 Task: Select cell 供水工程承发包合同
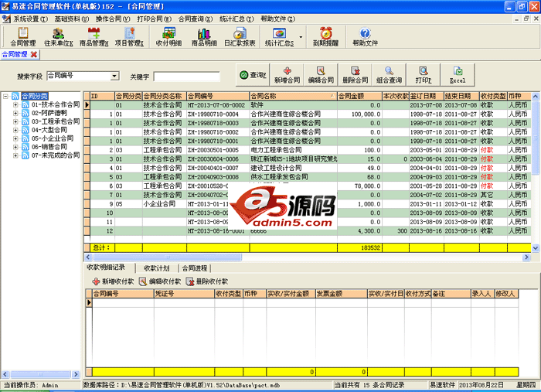click(293, 177)
